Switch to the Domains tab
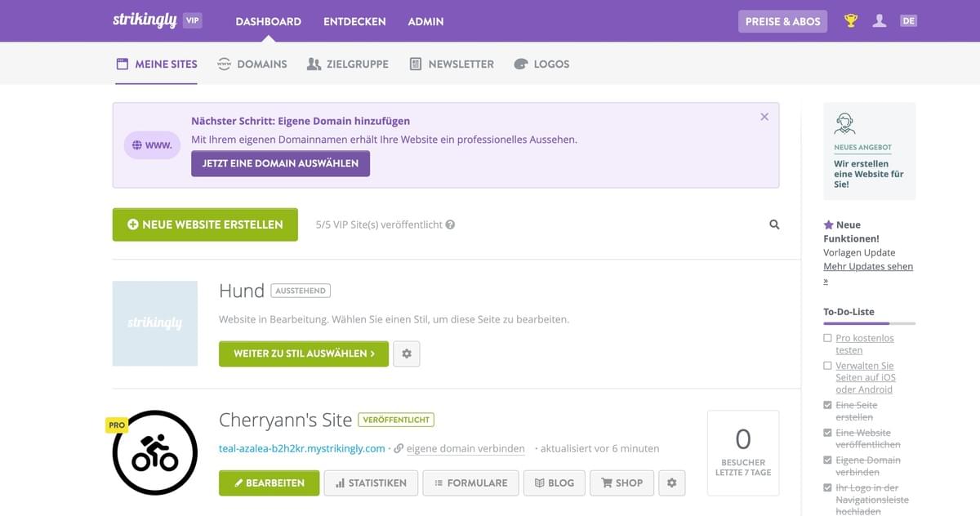 click(252, 64)
